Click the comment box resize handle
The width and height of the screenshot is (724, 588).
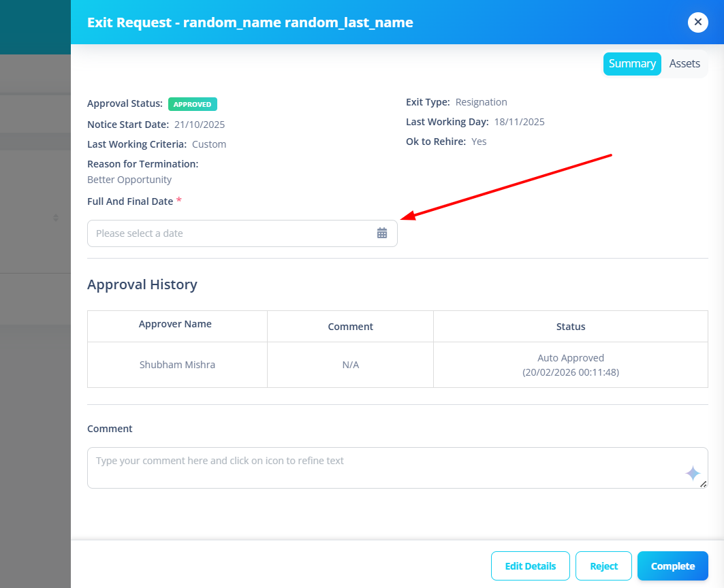point(703,484)
